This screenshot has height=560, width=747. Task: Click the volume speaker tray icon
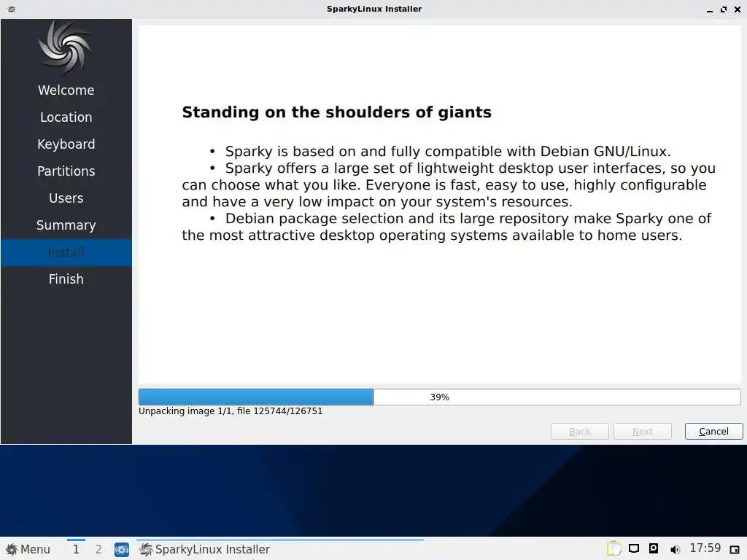tap(675, 550)
